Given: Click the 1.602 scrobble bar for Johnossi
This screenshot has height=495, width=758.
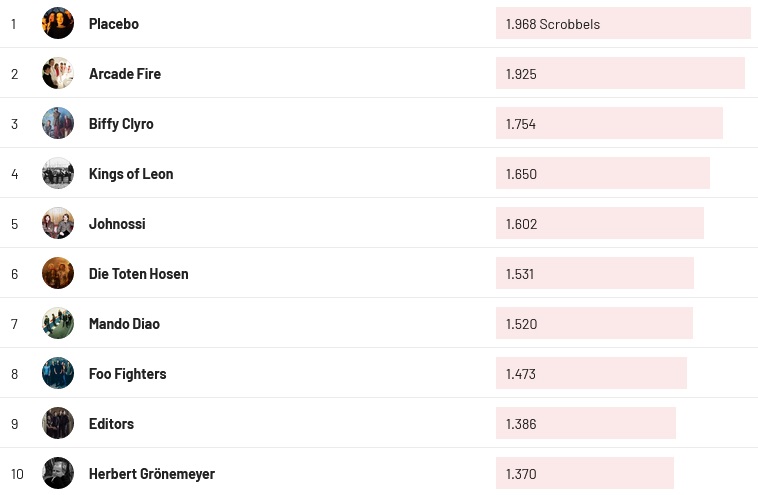Looking at the screenshot, I should click(599, 223).
